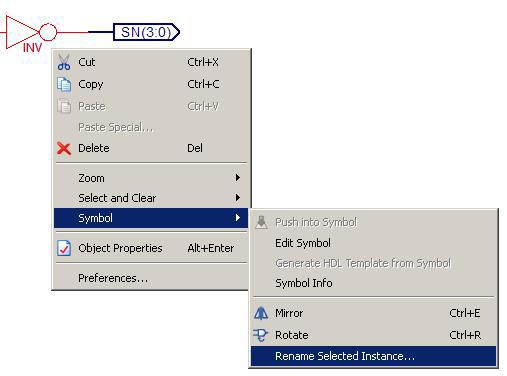
Task: Click the Object Properties checkmark icon
Action: tap(64, 248)
